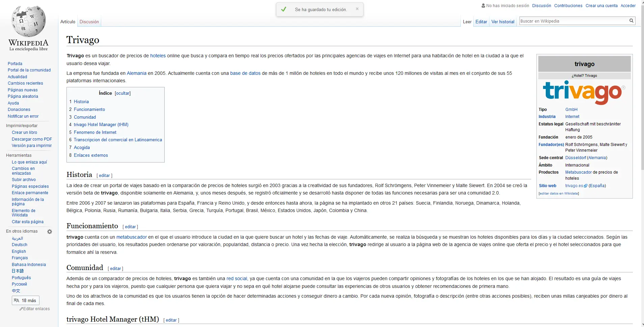The image size is (644, 327).
Task: Jump to 'Enlaces externos' contents entry
Action: (91, 155)
